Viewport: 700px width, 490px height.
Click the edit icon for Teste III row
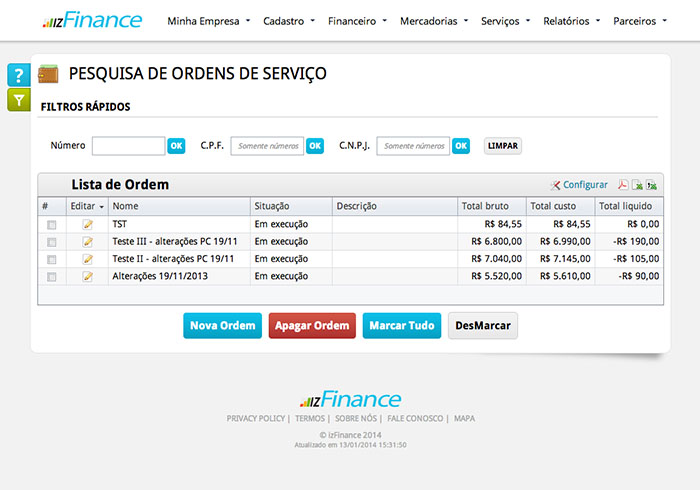[87, 241]
